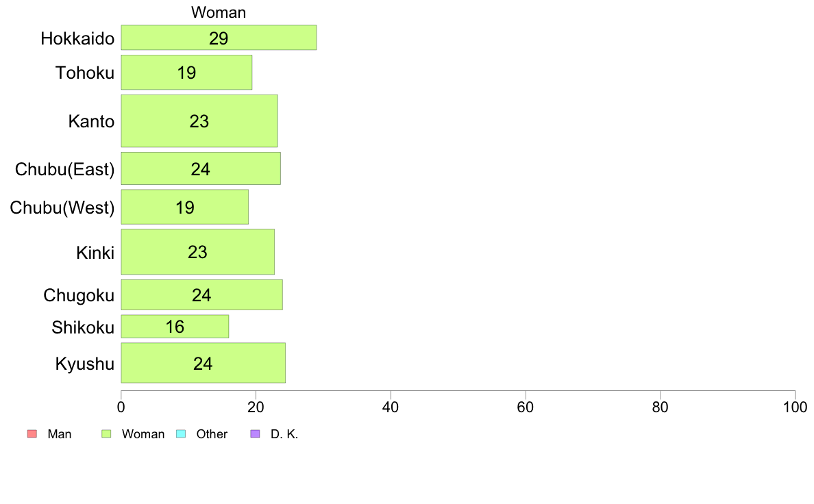Click the green Woman legend swatch
Screen dimensions: 814x504
coord(106,434)
